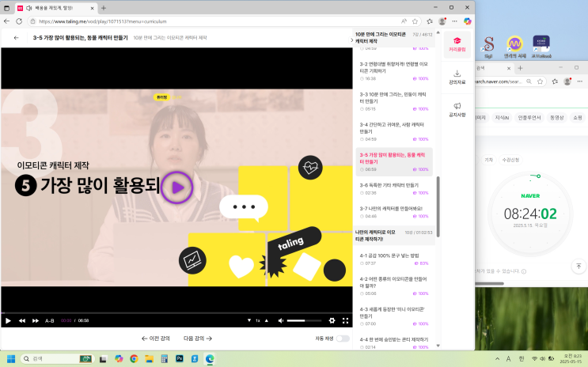Select the 인플루언서 tab in Naver window
The height and width of the screenshot is (367, 588).
(529, 118)
